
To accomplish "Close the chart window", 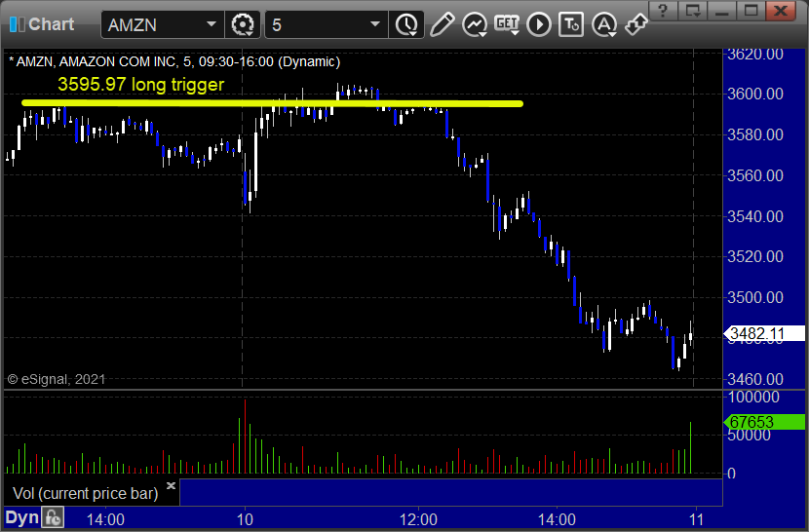I will tap(781, 10).
